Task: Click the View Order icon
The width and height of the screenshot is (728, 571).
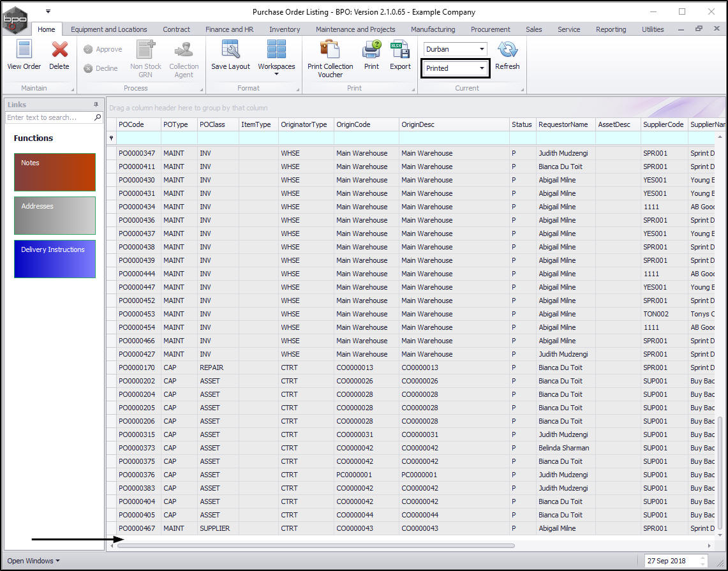Action: 24,50
